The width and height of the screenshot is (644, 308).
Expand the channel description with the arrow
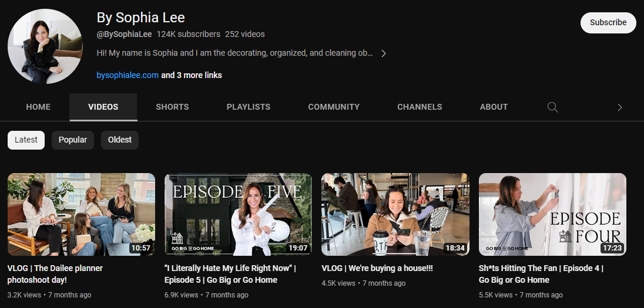(x=383, y=53)
